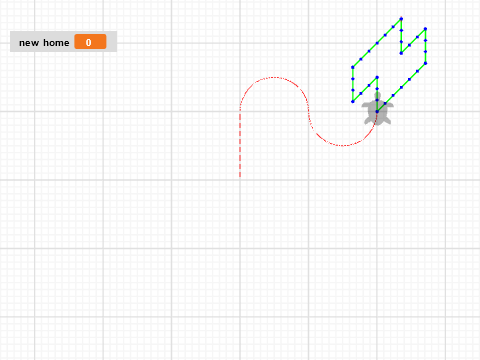480x360 pixels.
Task: Click the lower notch's top blue vertex above turtle
Action: coord(377,77)
